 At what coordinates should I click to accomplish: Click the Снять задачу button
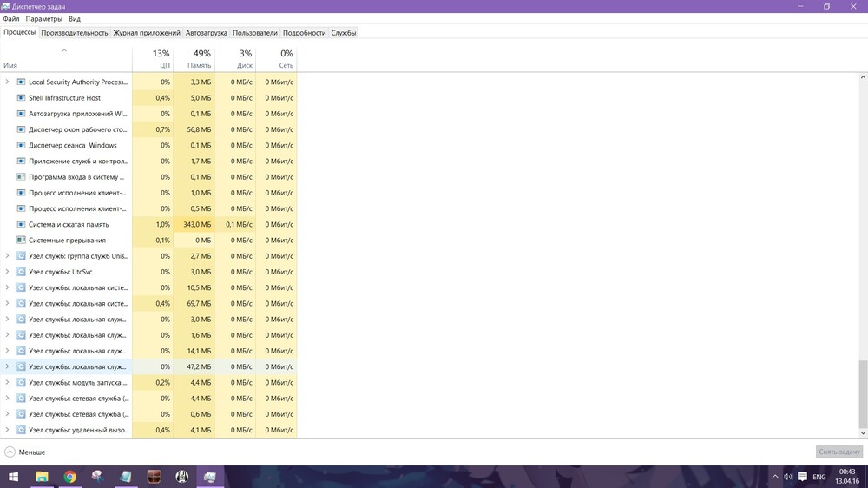point(839,452)
